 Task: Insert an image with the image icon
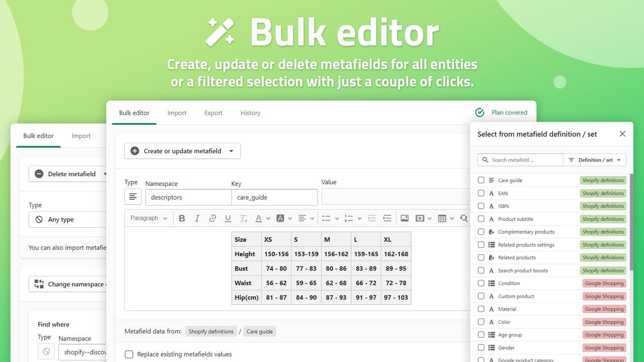(x=405, y=218)
